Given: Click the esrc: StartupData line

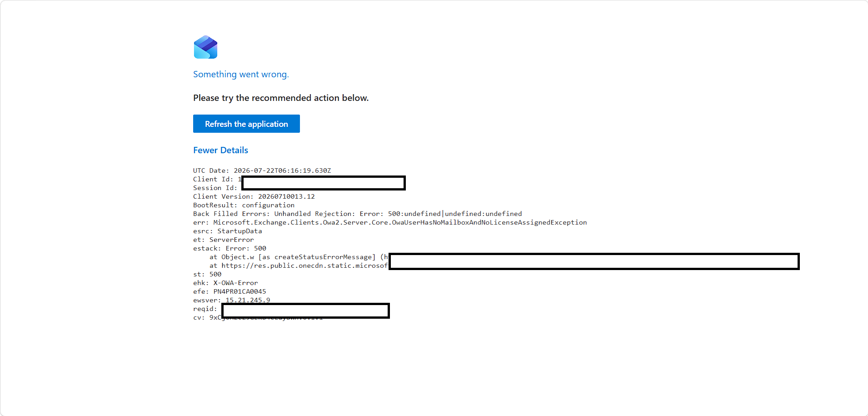Looking at the screenshot, I should 228,231.
